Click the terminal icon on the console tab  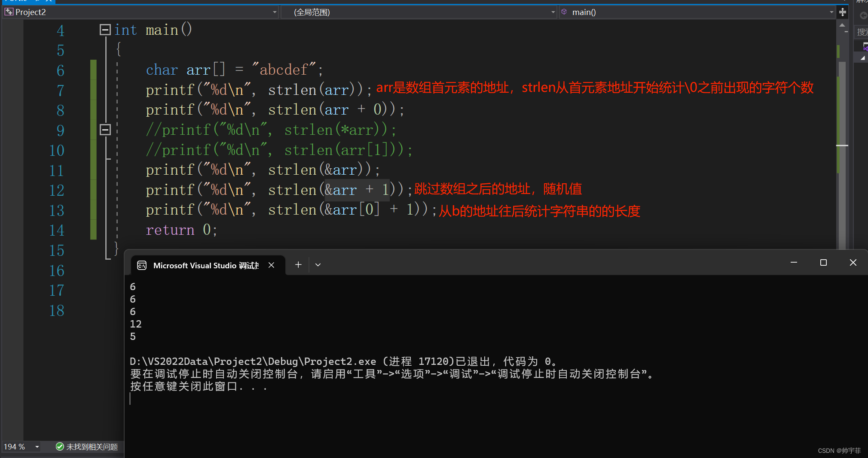pyautogui.click(x=142, y=265)
